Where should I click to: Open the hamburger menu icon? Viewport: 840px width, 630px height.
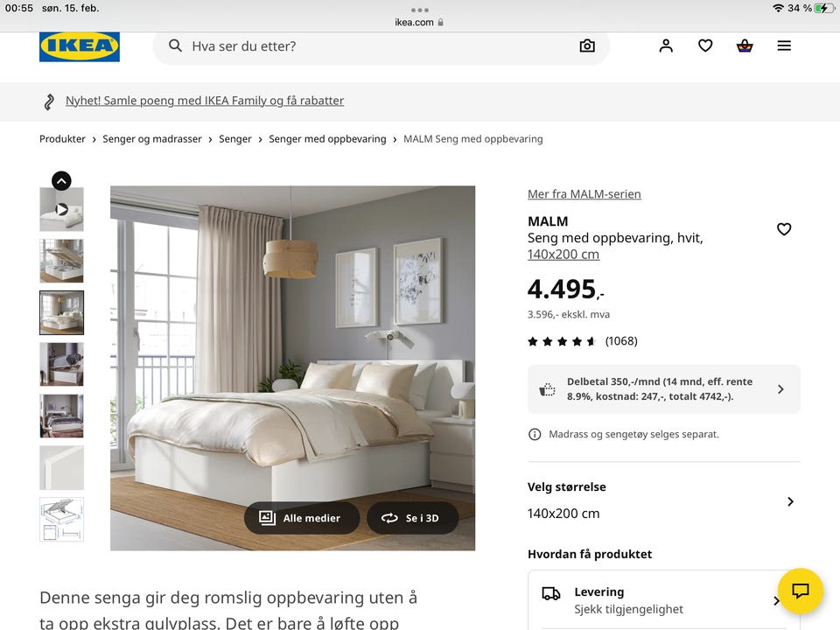[784, 46]
